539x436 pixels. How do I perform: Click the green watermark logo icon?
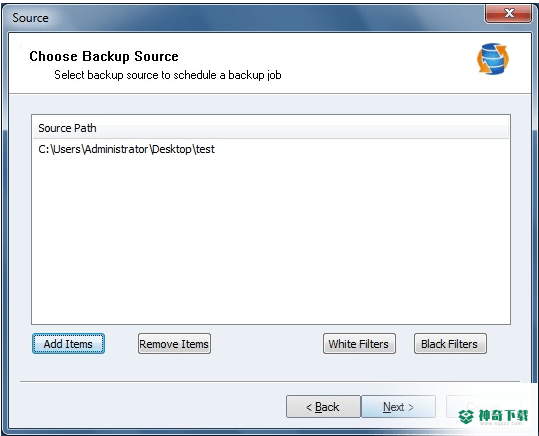point(466,416)
